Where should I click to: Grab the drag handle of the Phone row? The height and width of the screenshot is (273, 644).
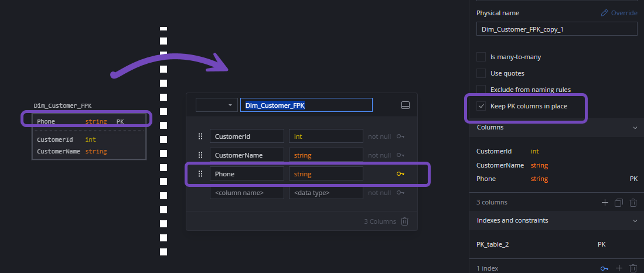[200, 173]
